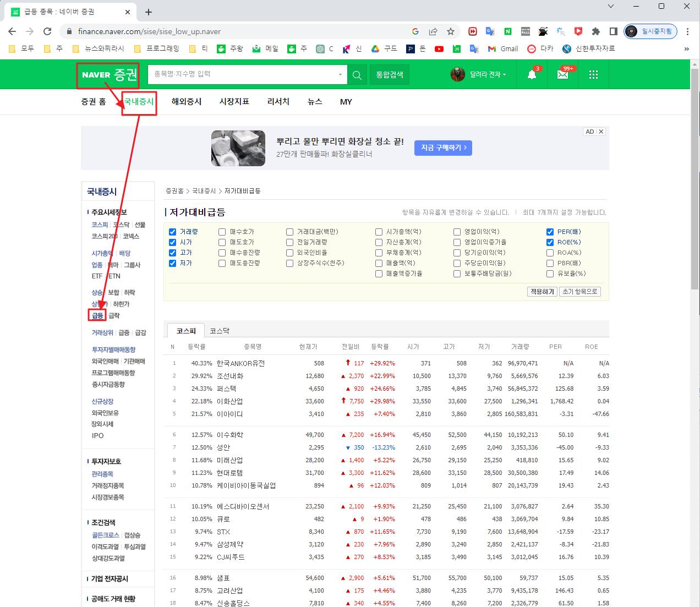
Task: Click the green search magnifier icon
Action: pyautogui.click(x=357, y=75)
